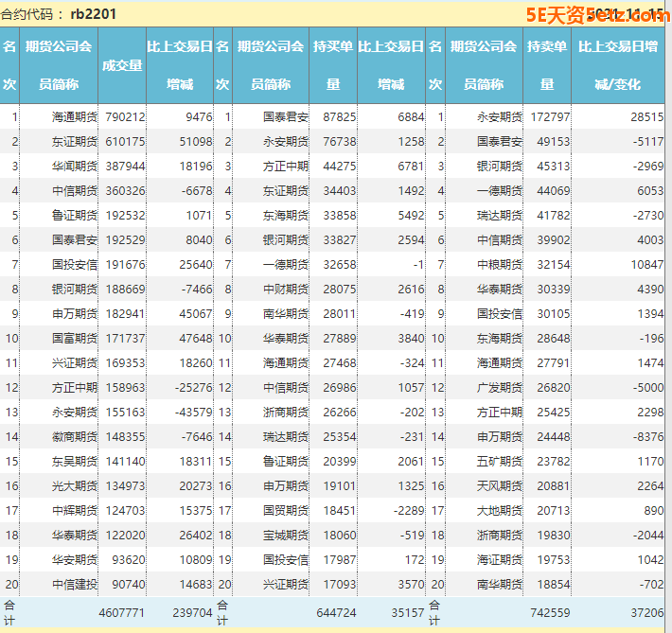672x633 pixels.
Task: Click the 华安期货 company name
Action: 75,560
